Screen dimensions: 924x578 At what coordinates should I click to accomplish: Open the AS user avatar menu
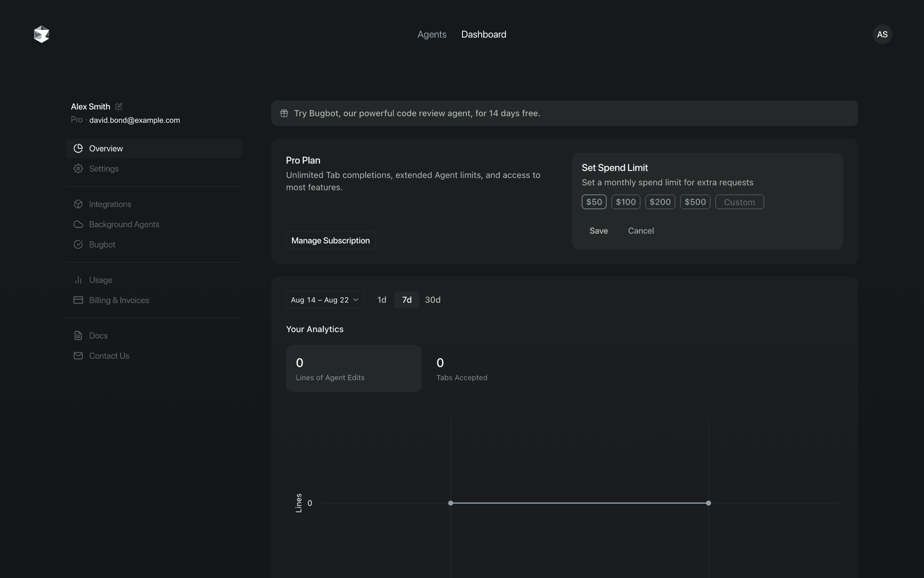point(882,34)
